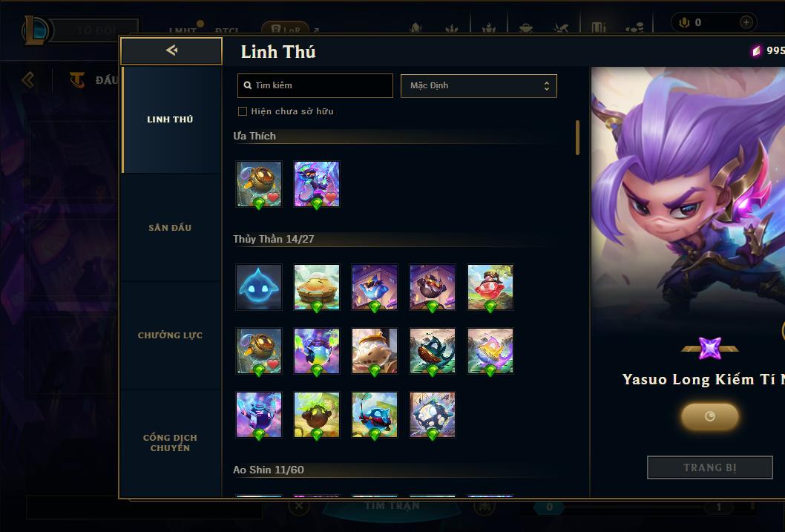
Task: Click the left chevron icon beside TFT logo
Action: (x=28, y=79)
